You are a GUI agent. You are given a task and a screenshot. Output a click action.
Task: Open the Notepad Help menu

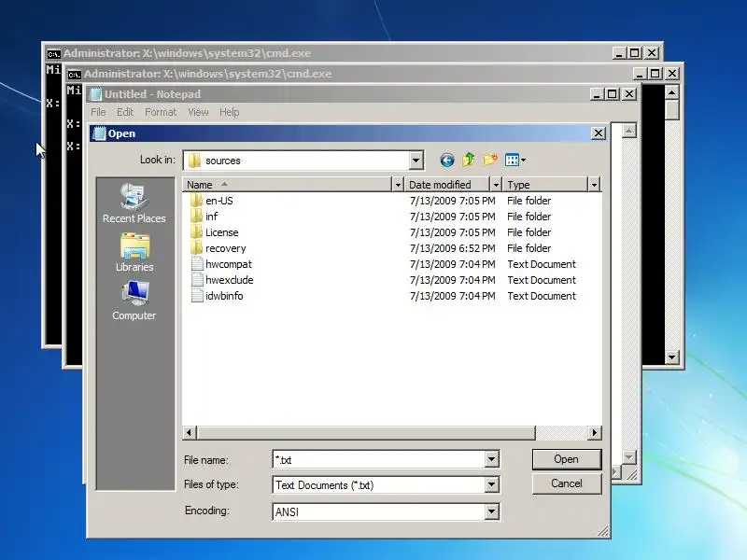click(229, 112)
